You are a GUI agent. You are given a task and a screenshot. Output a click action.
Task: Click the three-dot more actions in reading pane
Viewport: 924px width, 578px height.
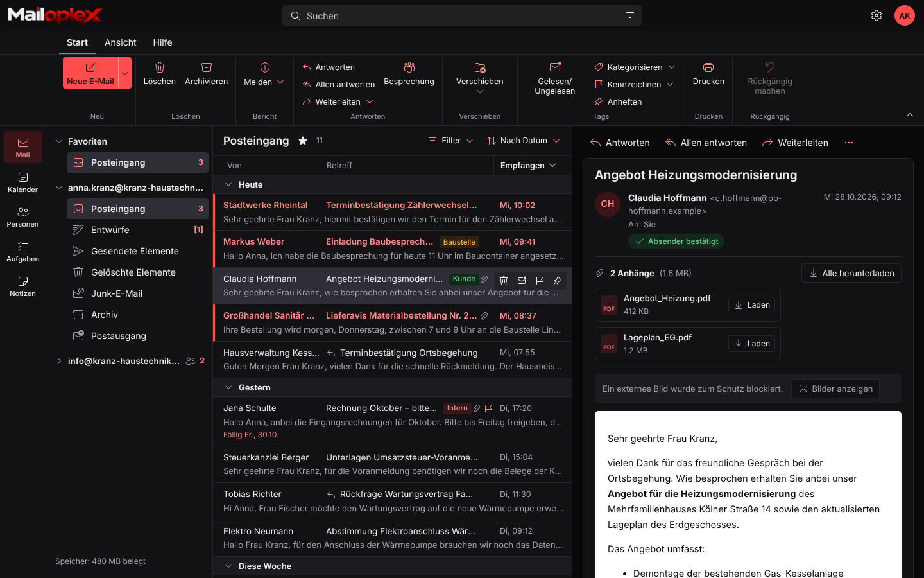click(x=849, y=143)
